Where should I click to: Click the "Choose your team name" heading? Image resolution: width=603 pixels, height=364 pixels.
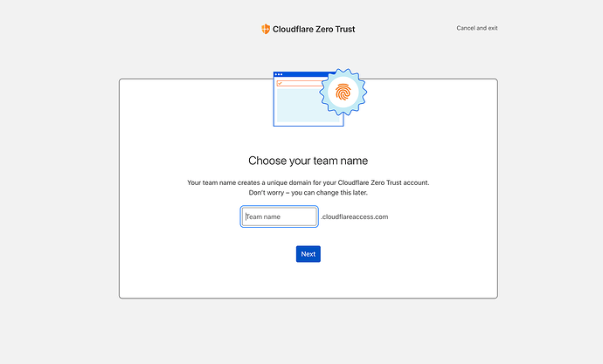(308, 161)
